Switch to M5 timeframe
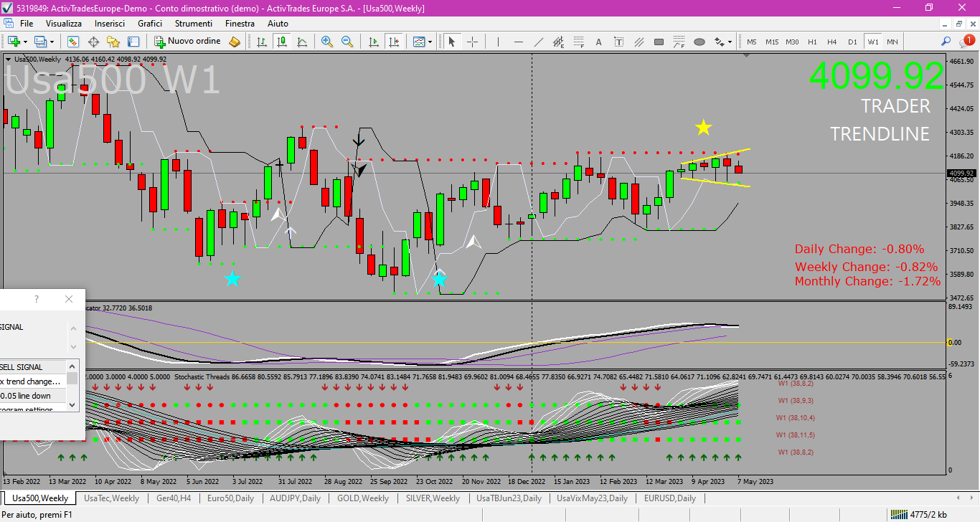 coord(751,42)
